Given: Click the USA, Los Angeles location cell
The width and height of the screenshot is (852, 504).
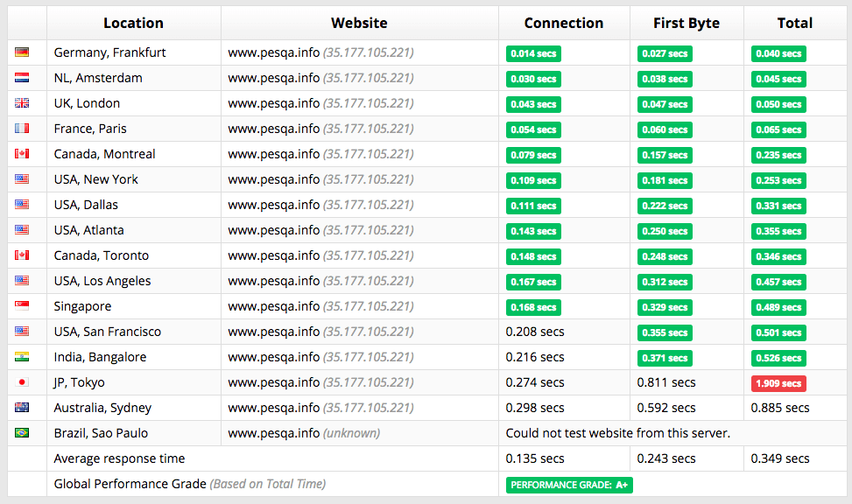Looking at the screenshot, I should tap(134, 281).
